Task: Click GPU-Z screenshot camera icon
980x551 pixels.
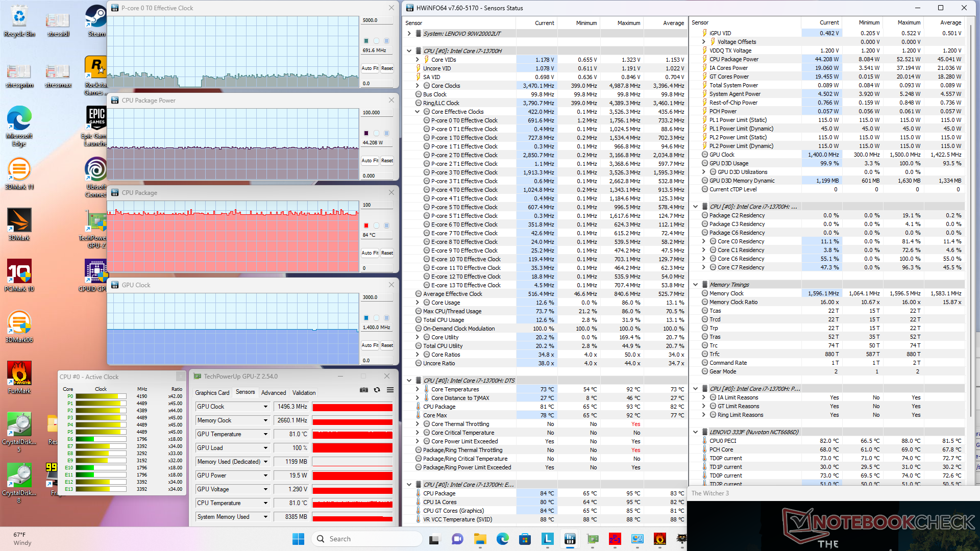Action: tap(363, 390)
